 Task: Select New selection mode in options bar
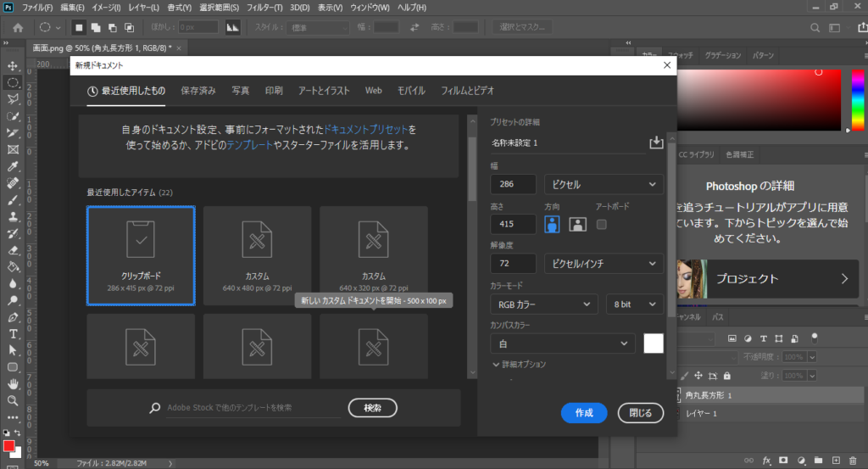coord(79,27)
